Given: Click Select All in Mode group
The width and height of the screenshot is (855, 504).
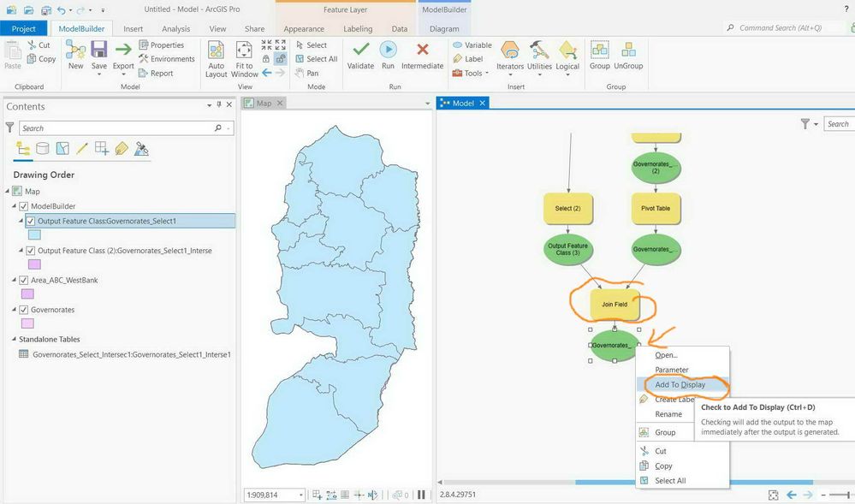Looking at the screenshot, I should coord(317,59).
